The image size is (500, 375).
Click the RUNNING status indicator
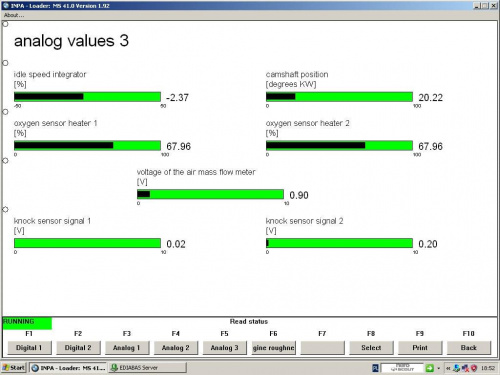tap(27, 323)
